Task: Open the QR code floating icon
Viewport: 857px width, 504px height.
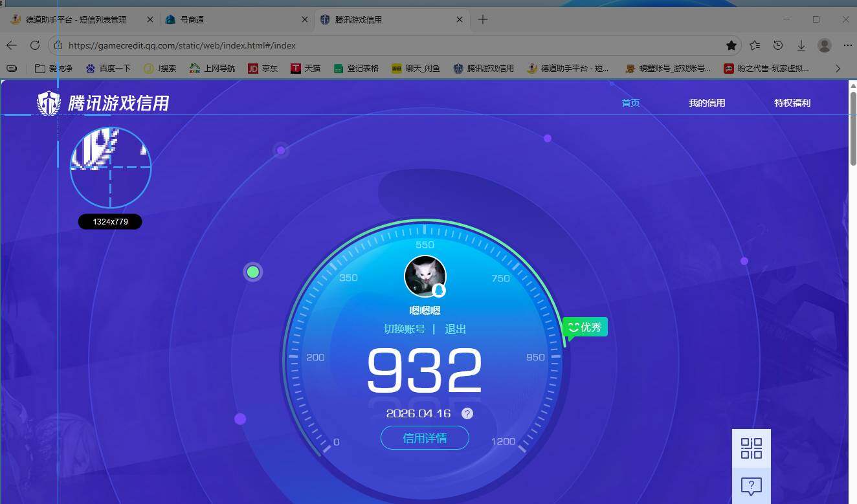Action: (x=751, y=448)
